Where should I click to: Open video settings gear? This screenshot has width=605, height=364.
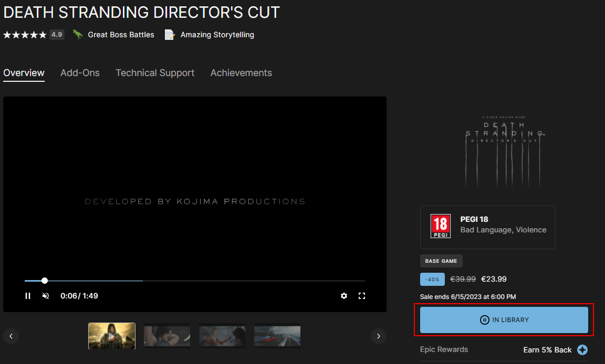point(344,296)
